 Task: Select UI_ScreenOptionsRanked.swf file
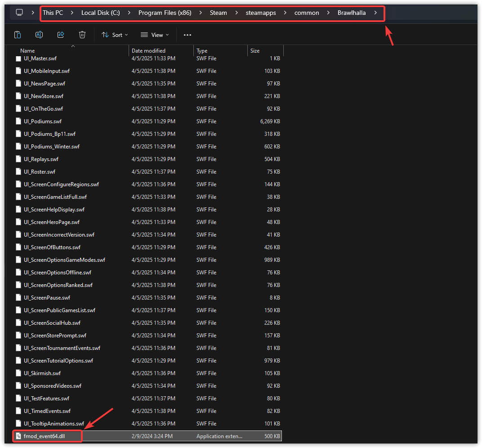click(58, 285)
